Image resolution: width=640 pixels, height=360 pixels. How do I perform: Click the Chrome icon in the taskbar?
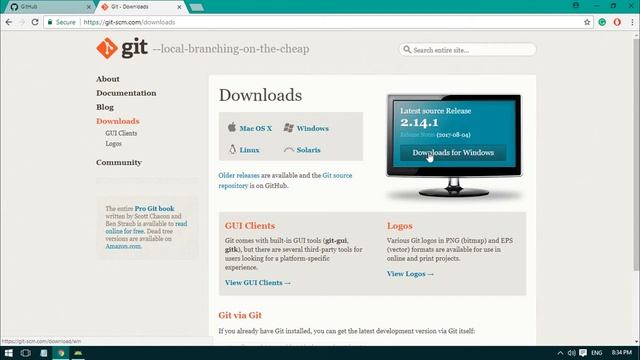[61, 353]
